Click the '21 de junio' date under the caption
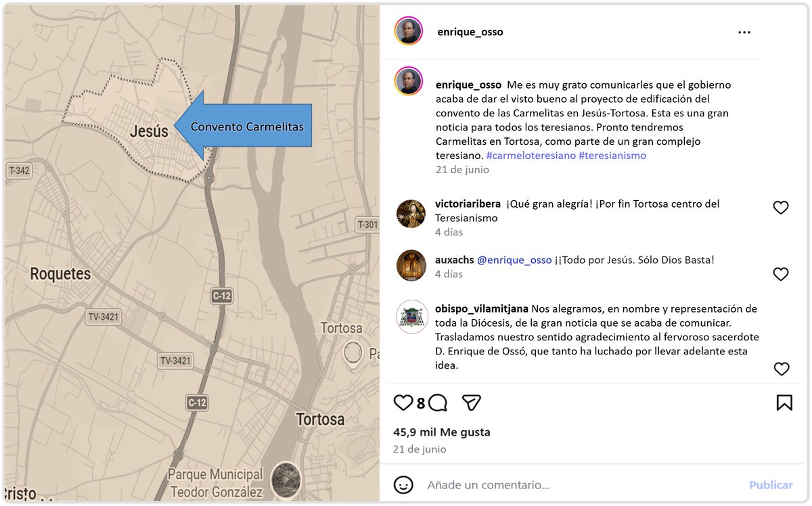Image resolution: width=812 pixels, height=506 pixels. pyautogui.click(x=462, y=170)
